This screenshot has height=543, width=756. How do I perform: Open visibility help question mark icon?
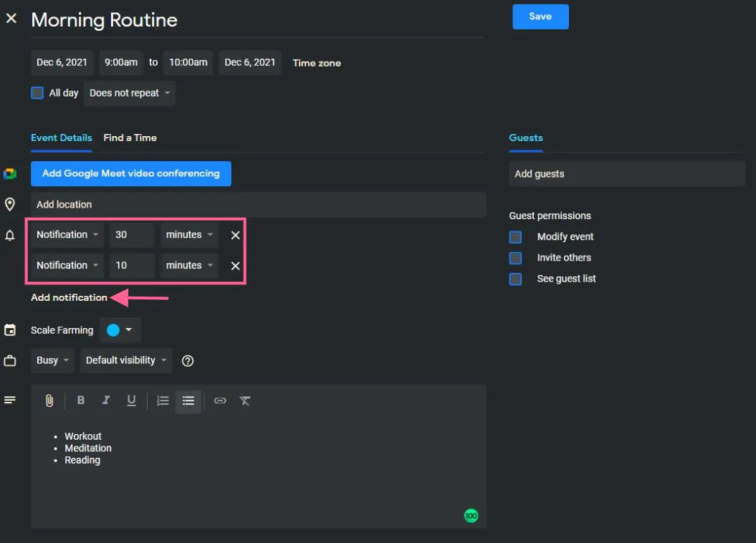188,361
